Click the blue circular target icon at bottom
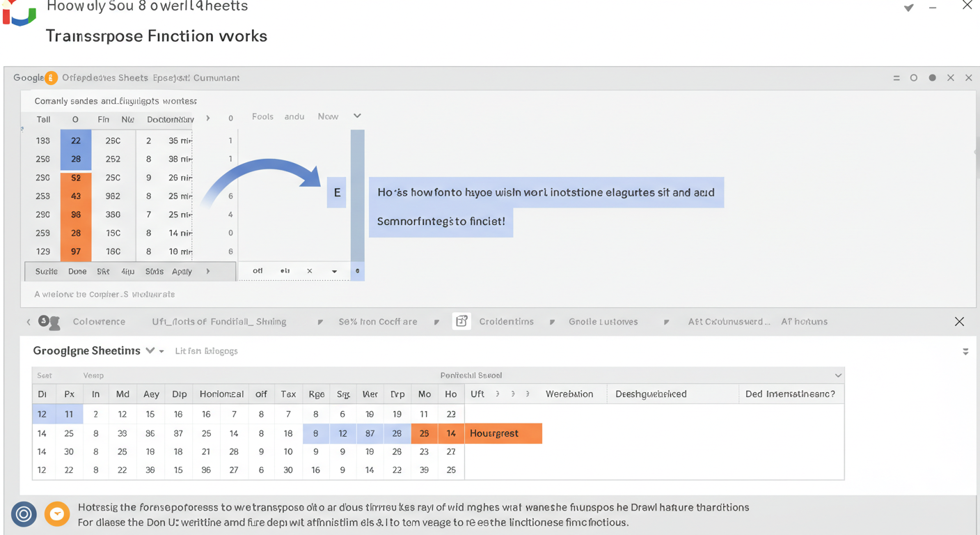 [x=24, y=514]
